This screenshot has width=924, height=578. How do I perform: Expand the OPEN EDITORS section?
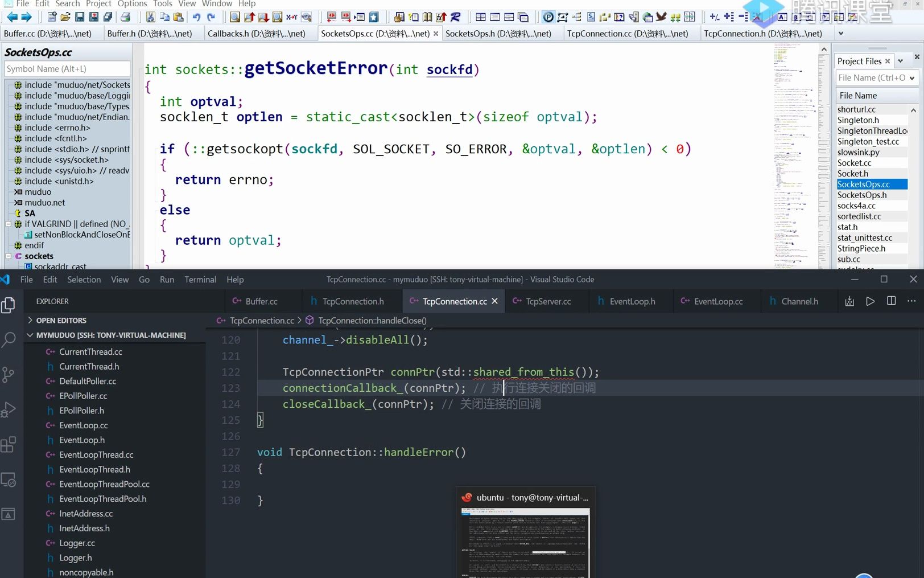pos(31,321)
